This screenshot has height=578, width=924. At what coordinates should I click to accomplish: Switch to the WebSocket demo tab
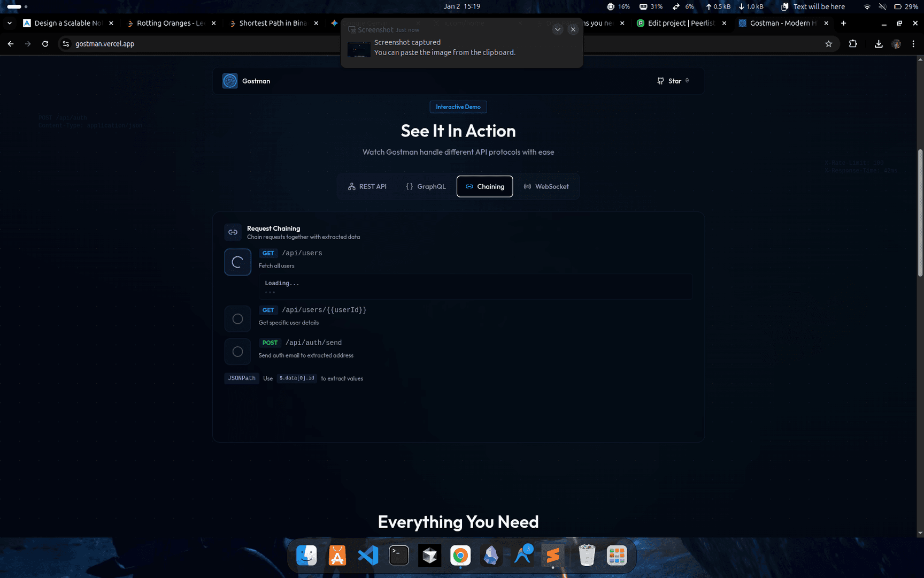pos(546,186)
